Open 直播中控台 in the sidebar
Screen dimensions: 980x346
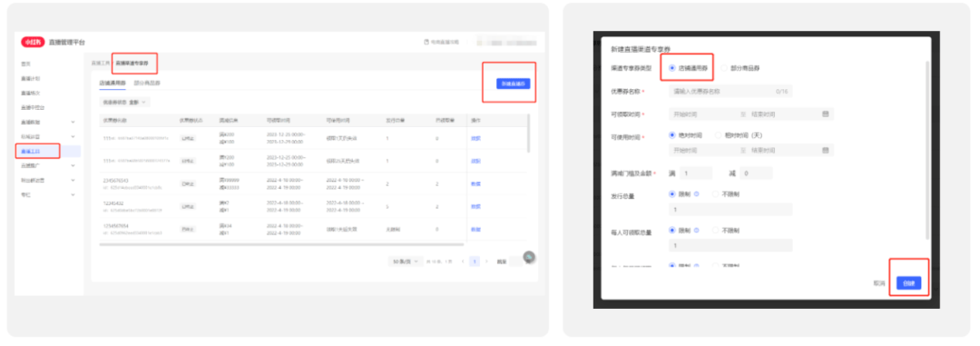coord(33,108)
